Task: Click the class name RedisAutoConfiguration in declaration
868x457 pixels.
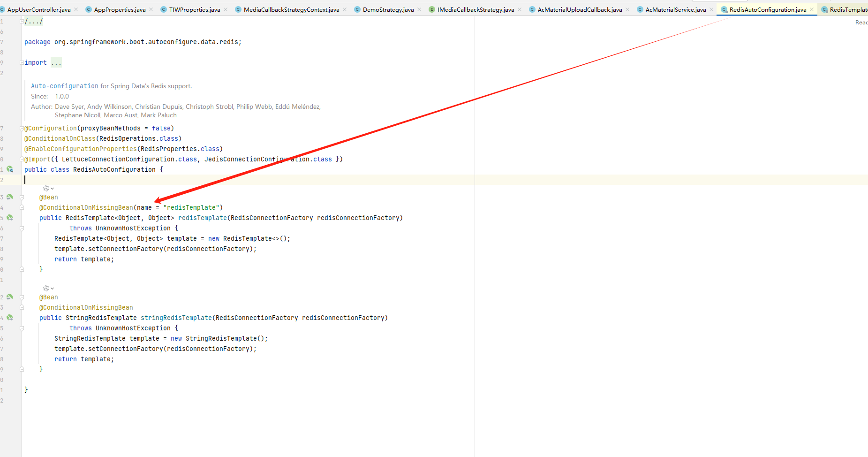Action: pyautogui.click(x=114, y=169)
